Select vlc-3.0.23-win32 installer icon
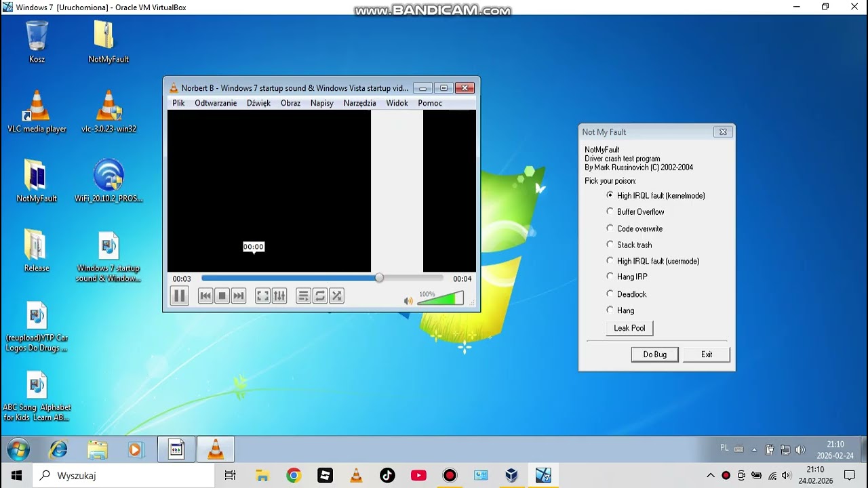868x488 pixels. coord(108,112)
